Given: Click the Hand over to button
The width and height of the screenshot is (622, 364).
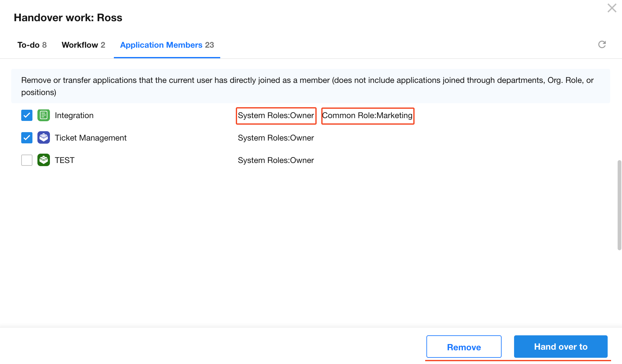Looking at the screenshot, I should [561, 347].
